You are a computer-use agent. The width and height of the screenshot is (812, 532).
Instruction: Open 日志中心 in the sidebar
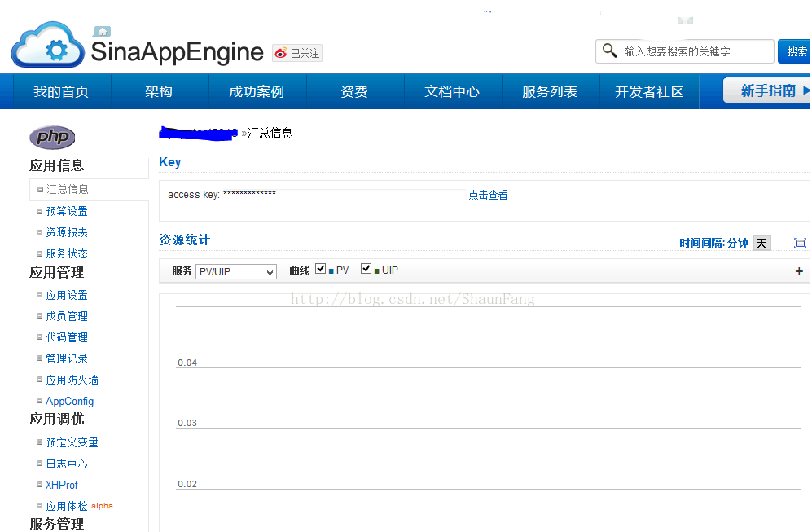pyautogui.click(x=67, y=464)
